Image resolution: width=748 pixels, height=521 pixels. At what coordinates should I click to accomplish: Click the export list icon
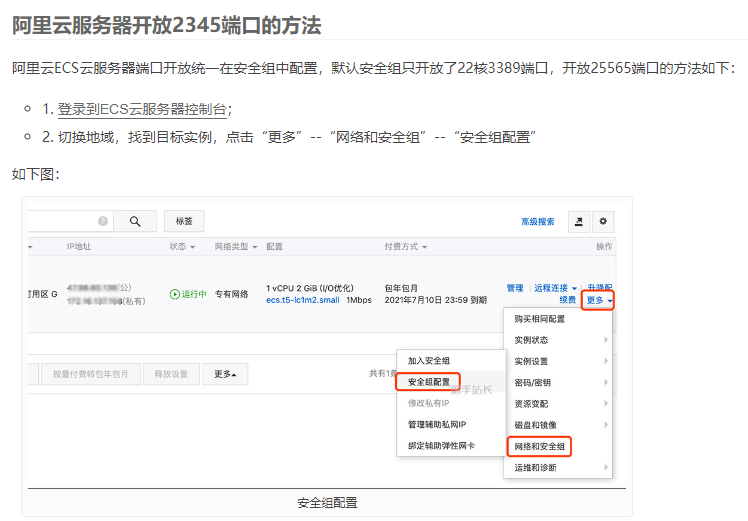pyautogui.click(x=579, y=221)
